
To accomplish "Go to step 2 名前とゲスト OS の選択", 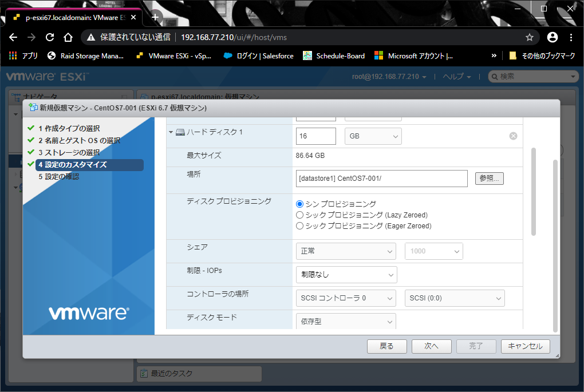I will (80, 140).
